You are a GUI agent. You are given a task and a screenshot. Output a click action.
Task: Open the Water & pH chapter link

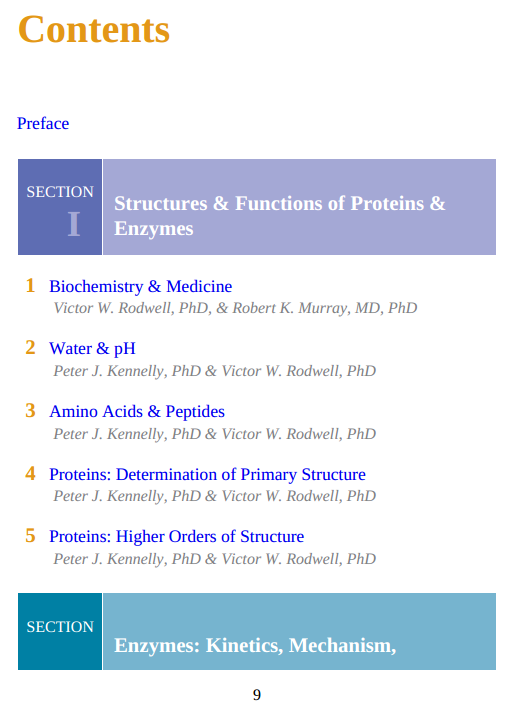93,348
